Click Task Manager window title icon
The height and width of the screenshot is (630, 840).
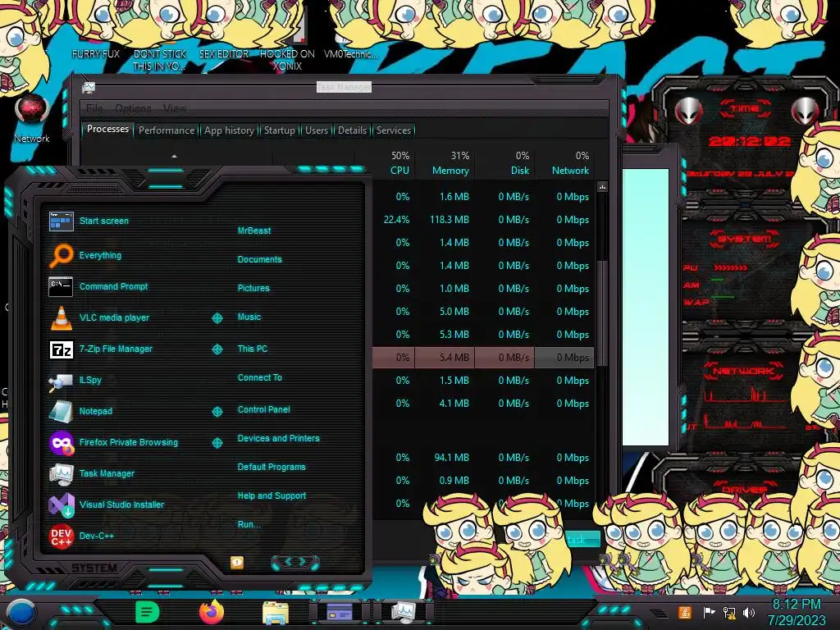(x=89, y=88)
